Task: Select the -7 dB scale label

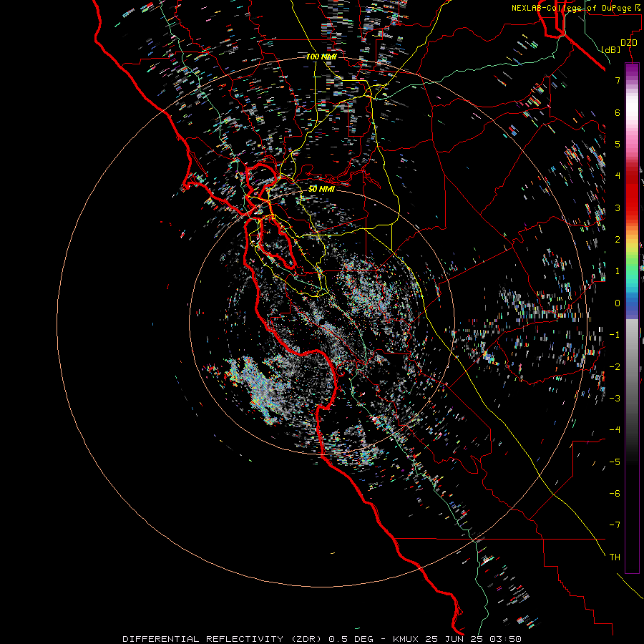Action: pos(615,525)
